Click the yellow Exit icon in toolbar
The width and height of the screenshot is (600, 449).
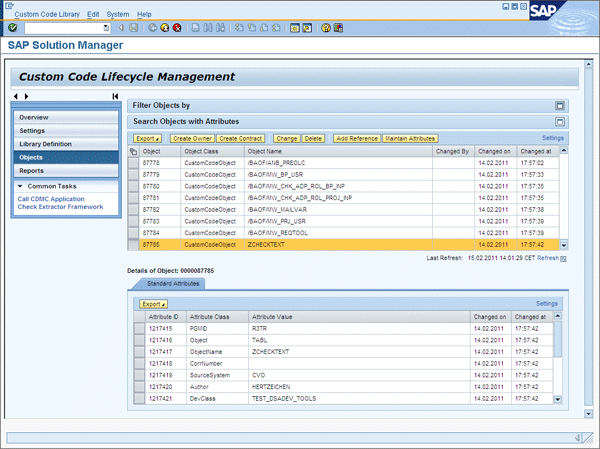165,28
